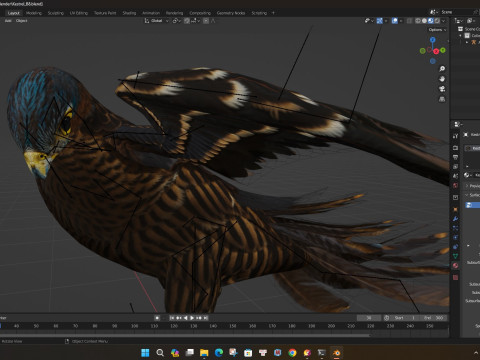The height and width of the screenshot is (360, 480).
Task: Open the Modifiers wrench properties tab
Action: (455, 219)
